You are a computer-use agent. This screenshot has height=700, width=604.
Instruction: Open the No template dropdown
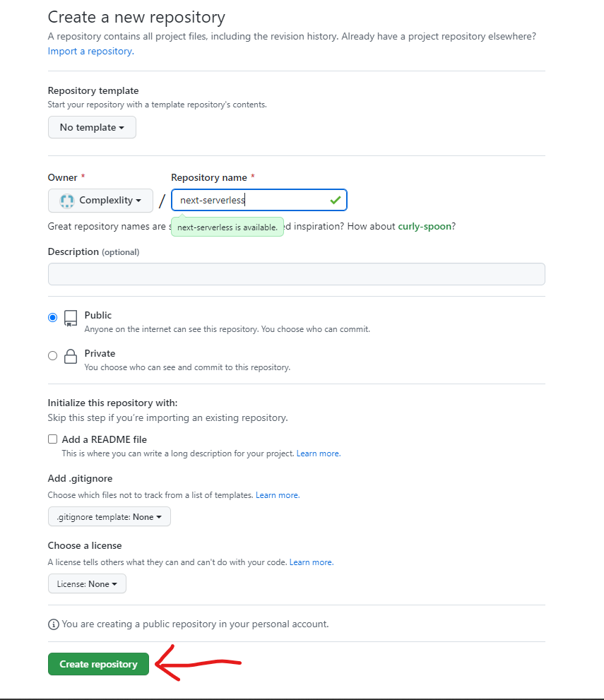[x=92, y=127]
